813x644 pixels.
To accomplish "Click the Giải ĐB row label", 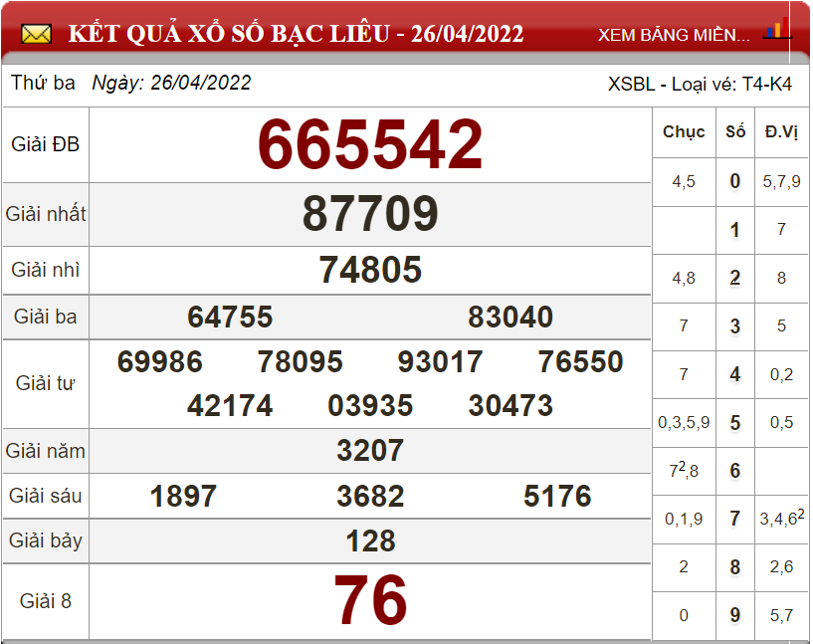I will point(46,145).
